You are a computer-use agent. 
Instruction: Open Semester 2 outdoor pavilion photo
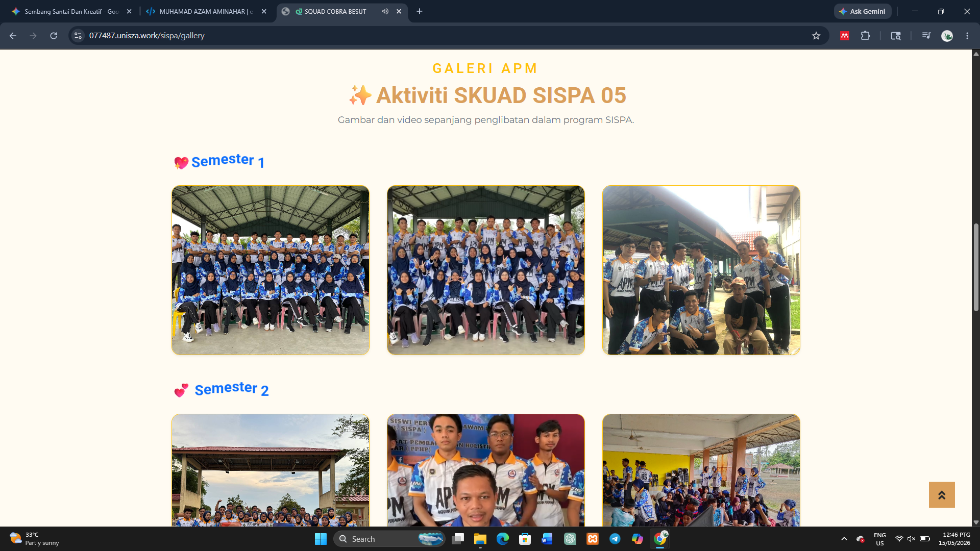pyautogui.click(x=271, y=470)
